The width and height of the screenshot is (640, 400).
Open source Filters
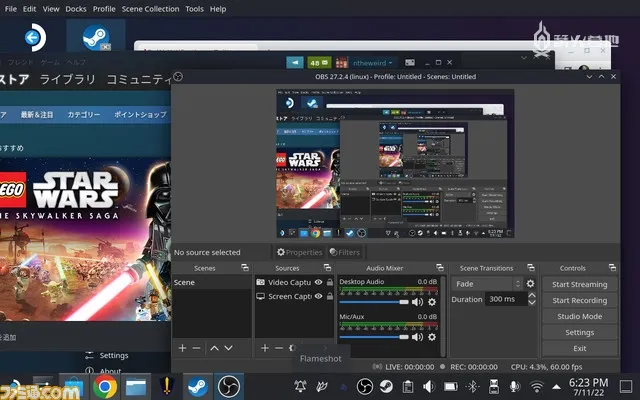coord(345,252)
